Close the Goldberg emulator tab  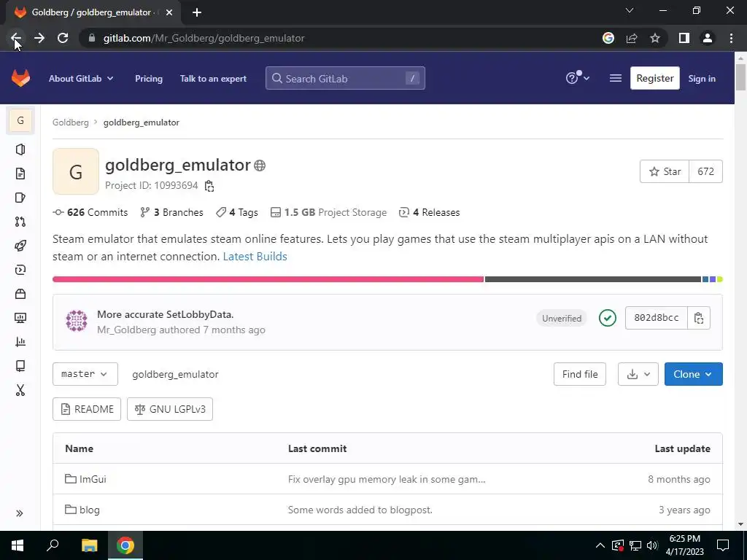point(169,12)
